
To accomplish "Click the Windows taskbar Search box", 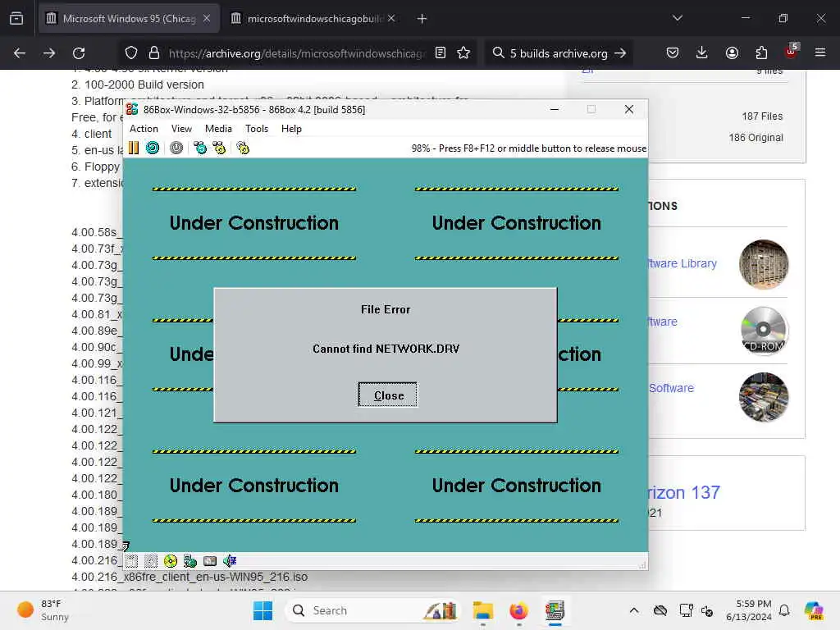I will pos(373,610).
